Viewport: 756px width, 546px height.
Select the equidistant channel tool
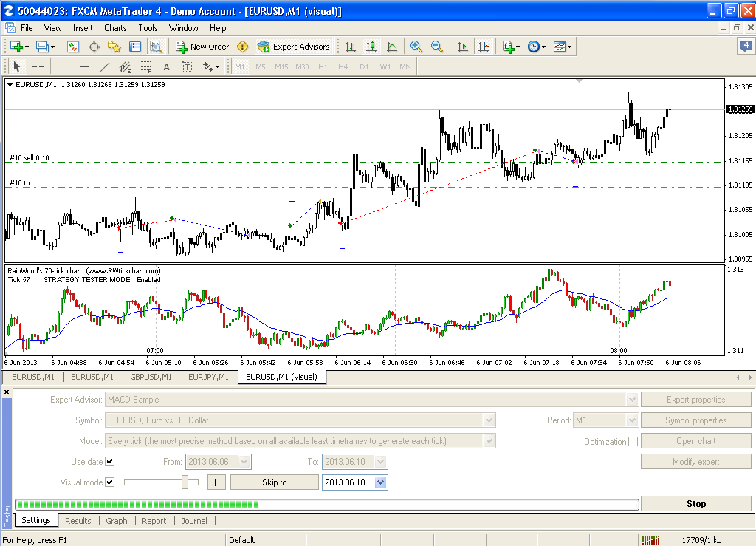coord(125,66)
